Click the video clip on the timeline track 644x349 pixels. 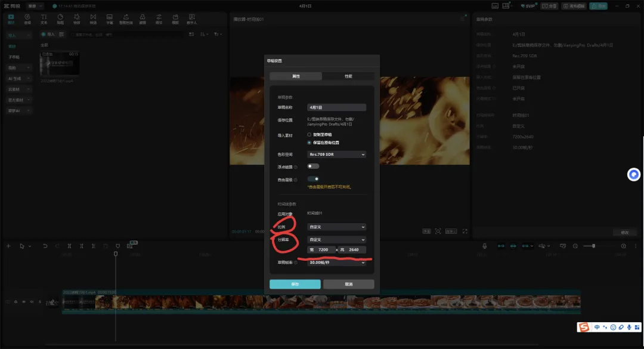321,302
